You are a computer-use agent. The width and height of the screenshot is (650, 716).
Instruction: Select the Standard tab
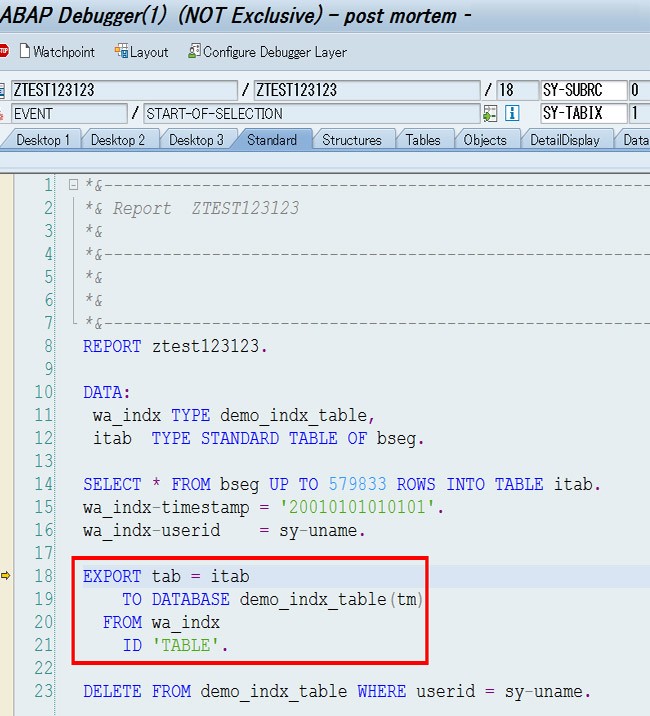coord(272,140)
